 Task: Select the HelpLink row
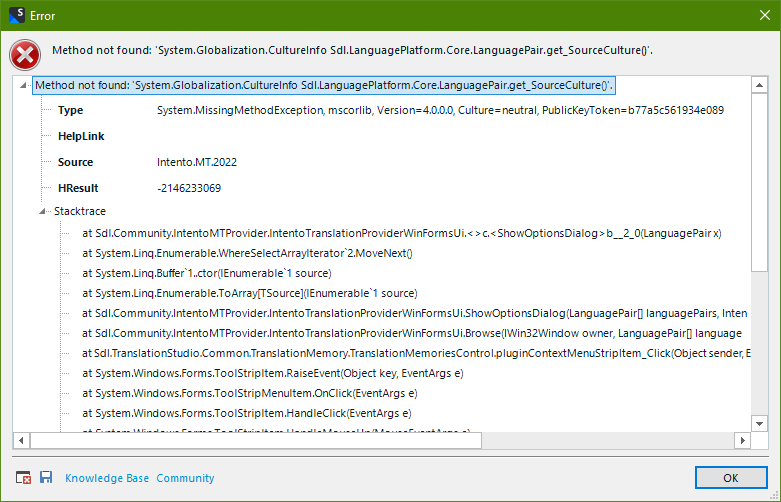(81, 136)
